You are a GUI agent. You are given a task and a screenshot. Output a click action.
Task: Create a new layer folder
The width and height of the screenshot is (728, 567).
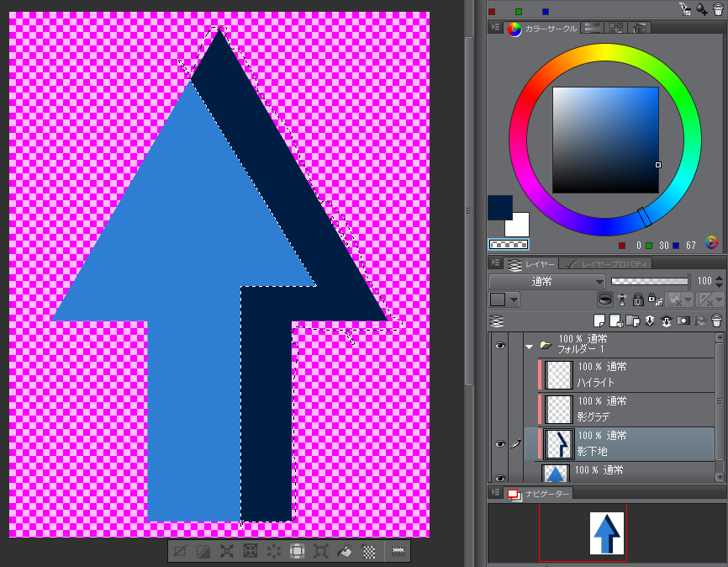click(x=633, y=321)
